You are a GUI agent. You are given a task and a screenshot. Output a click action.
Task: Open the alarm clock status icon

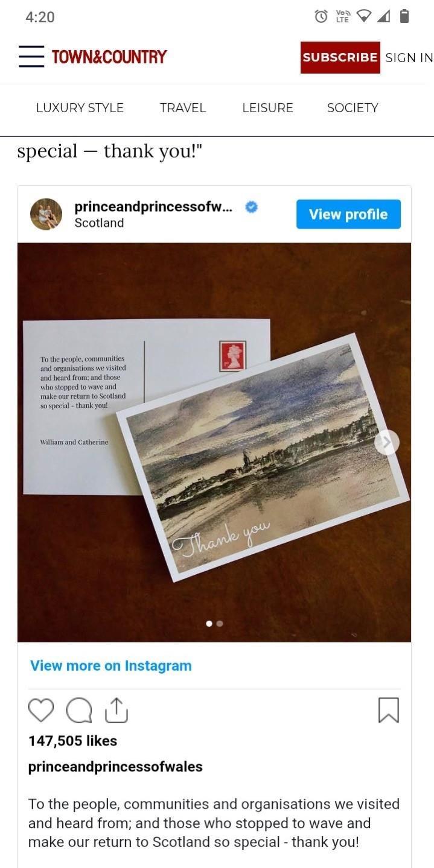click(x=322, y=17)
